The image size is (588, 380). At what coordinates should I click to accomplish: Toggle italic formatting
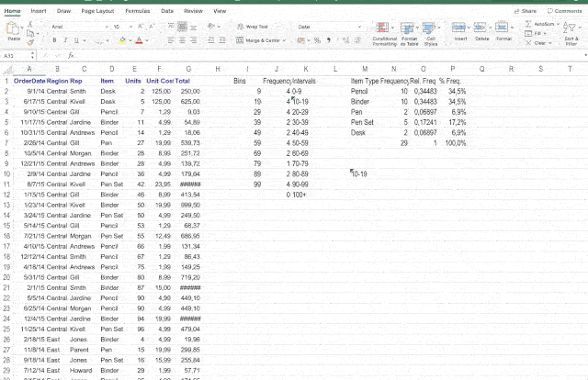(64, 40)
